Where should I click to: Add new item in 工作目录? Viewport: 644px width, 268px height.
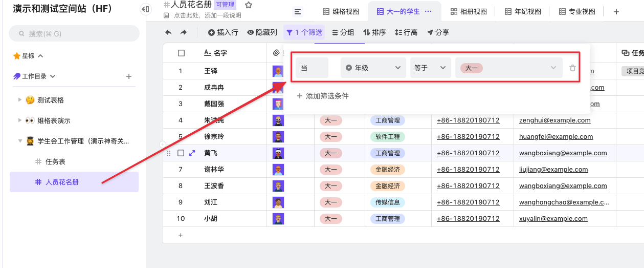(x=129, y=76)
